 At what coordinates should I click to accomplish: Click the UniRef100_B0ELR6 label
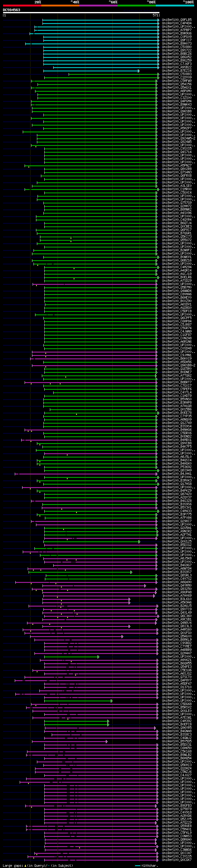tap(177, 277)
